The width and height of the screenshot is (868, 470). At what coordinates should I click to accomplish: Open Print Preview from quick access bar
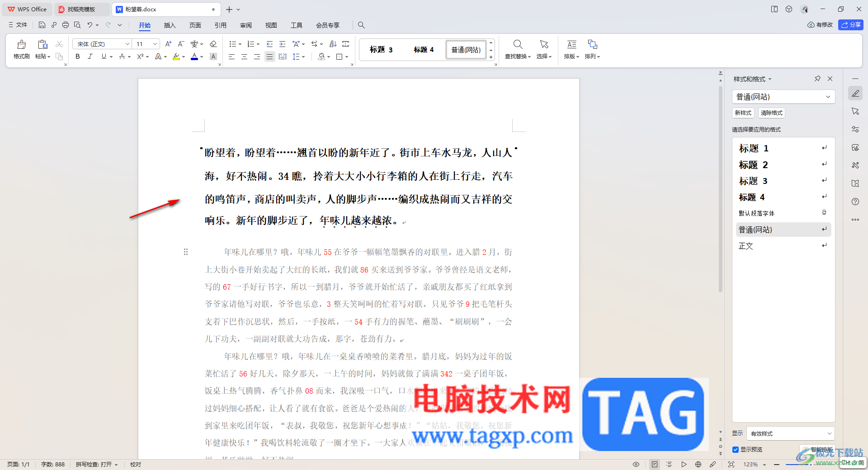click(x=77, y=25)
